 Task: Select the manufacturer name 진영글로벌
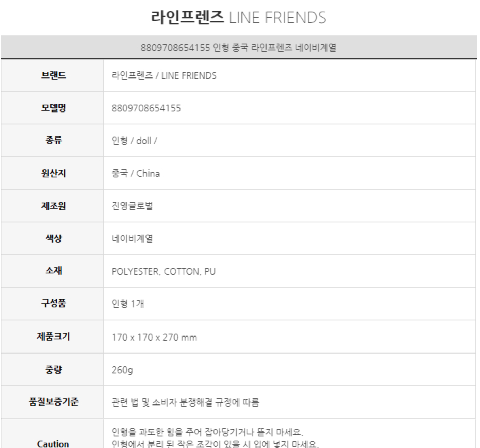[x=132, y=206]
